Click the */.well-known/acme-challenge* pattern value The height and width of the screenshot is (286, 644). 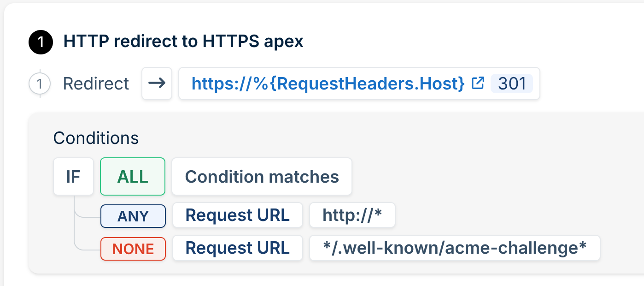point(455,248)
